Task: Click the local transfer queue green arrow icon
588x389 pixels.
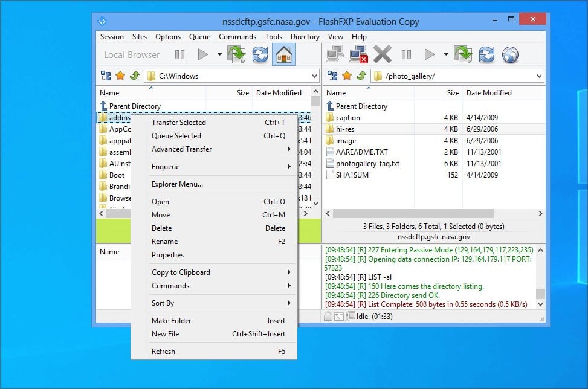Action: point(237,55)
